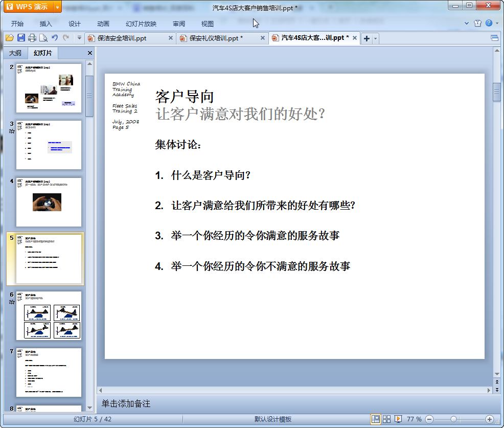Close the 汽车4S店大客 document tab
The width and height of the screenshot is (504, 428).
[x=355, y=38]
